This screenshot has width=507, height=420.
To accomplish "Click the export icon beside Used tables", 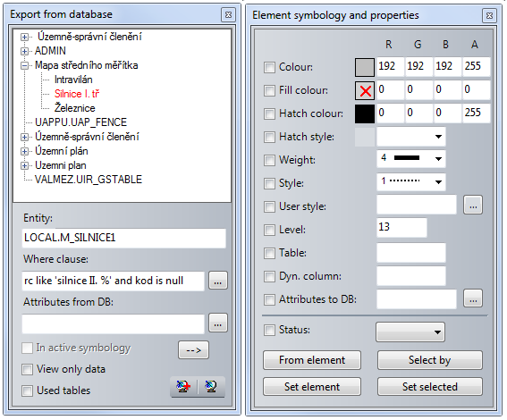I will 211,386.
